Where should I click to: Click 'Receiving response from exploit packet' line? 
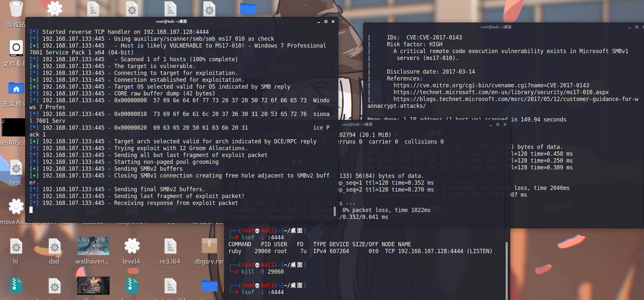coord(134,203)
